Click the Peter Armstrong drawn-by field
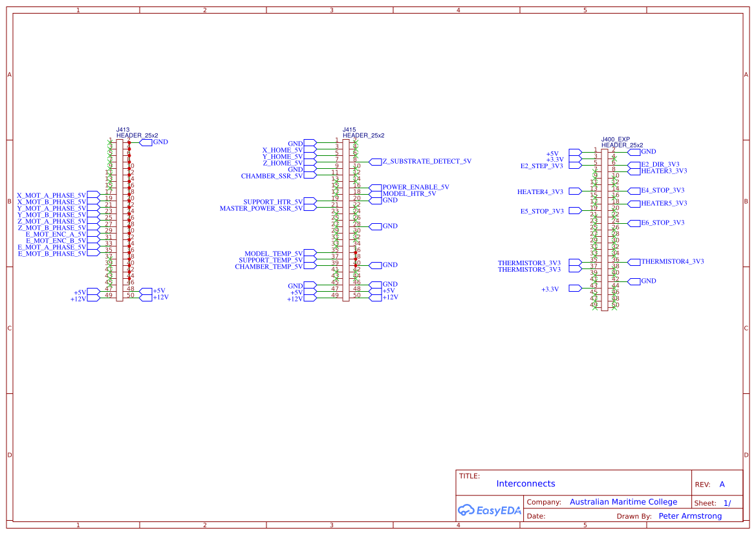This screenshot has width=756, height=535. click(691, 516)
